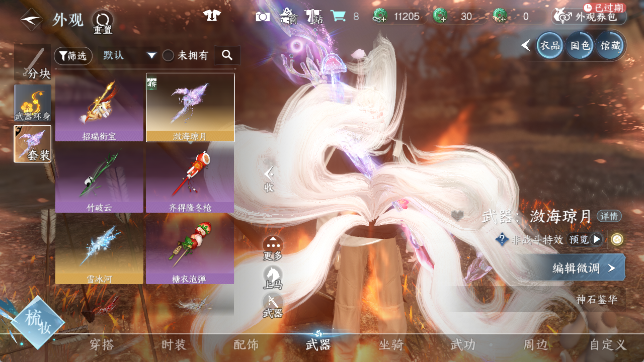Click the 非战斗特效 question mark icon

pos(501,239)
